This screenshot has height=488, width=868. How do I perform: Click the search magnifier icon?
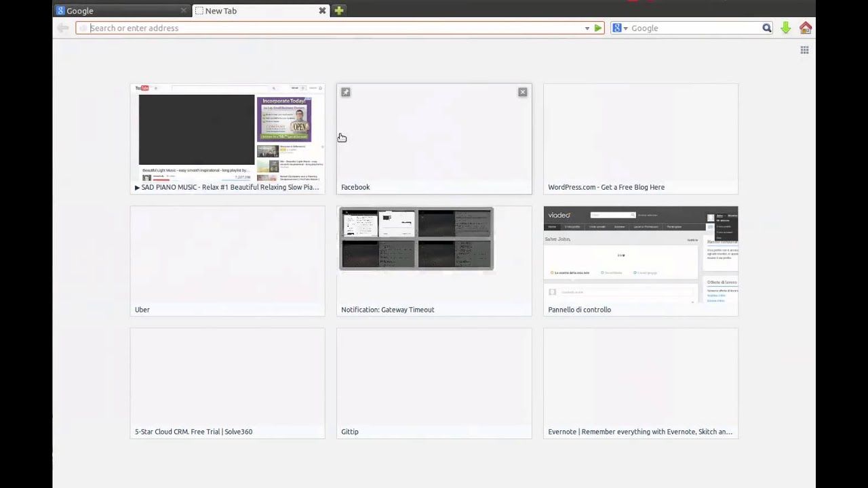point(766,28)
